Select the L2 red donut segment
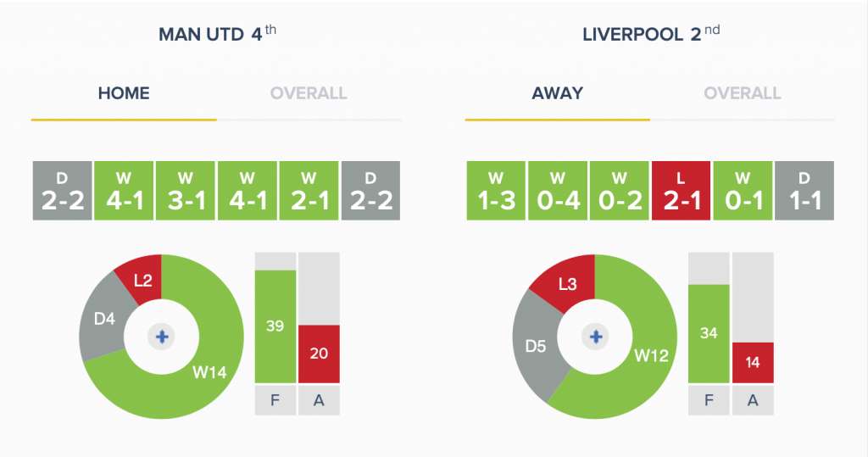 coord(142,281)
